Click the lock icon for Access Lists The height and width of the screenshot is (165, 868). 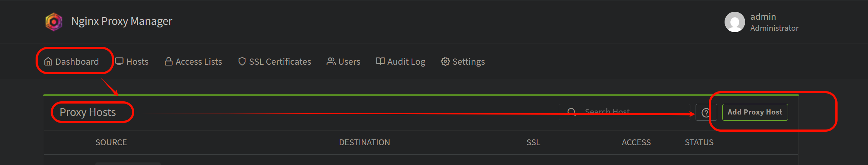(169, 61)
